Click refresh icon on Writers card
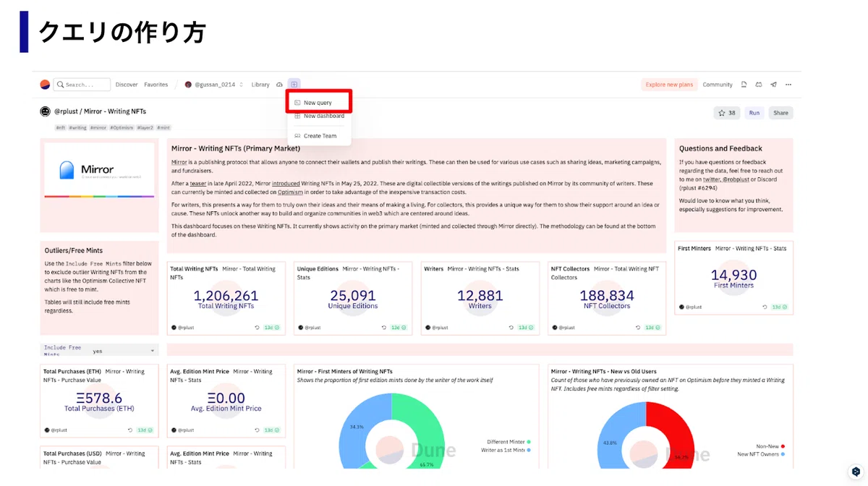 (511, 328)
